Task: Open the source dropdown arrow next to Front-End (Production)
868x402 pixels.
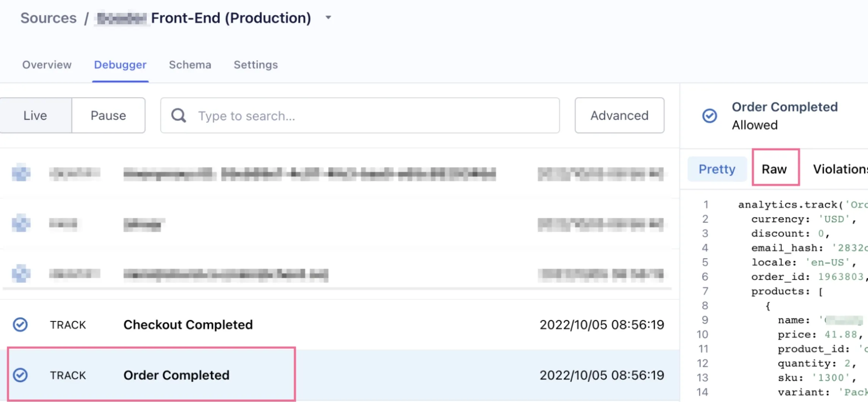Action: pos(328,17)
